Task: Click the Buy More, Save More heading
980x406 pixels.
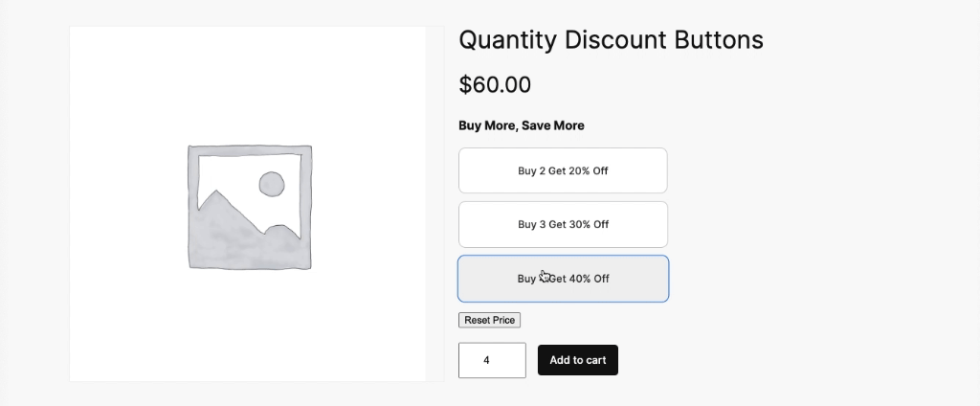Action: coord(521,125)
